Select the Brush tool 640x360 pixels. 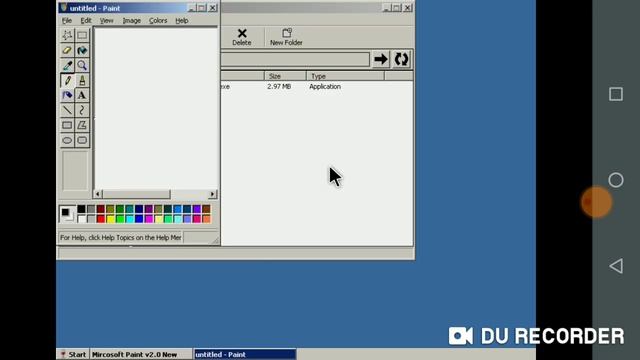point(82,80)
